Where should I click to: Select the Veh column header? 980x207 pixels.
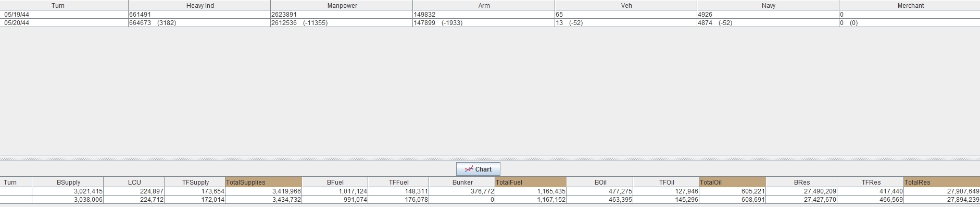626,5
